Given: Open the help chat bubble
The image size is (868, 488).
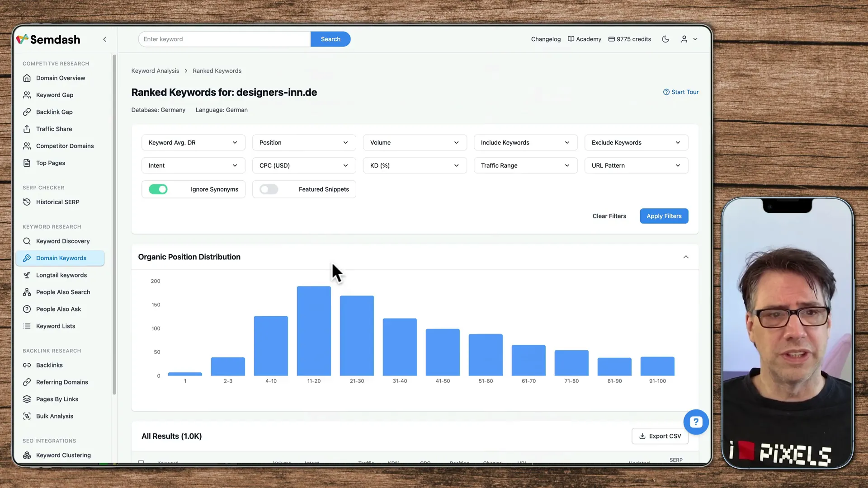Looking at the screenshot, I should click(696, 422).
